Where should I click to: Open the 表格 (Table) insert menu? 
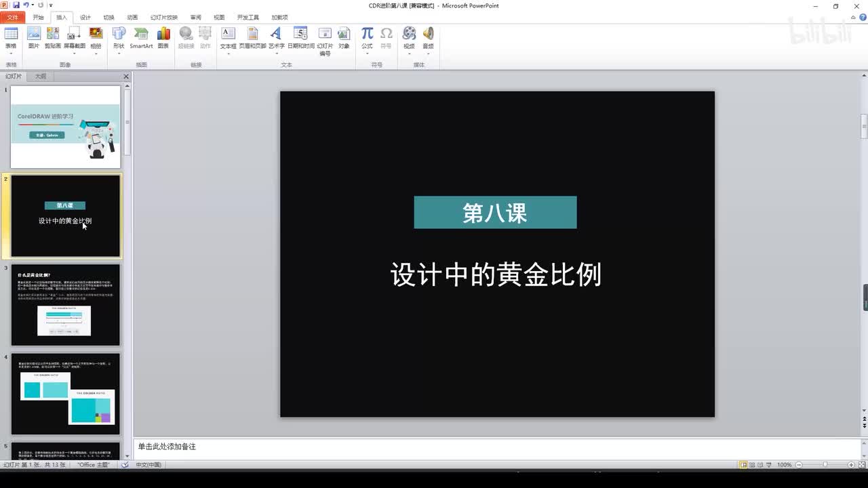pyautogui.click(x=11, y=41)
